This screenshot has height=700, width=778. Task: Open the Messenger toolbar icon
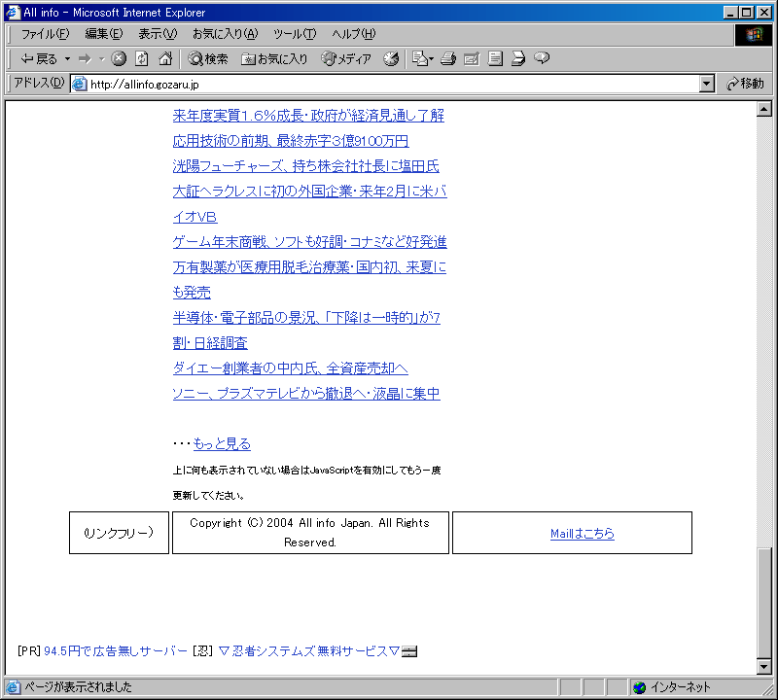click(x=542, y=58)
